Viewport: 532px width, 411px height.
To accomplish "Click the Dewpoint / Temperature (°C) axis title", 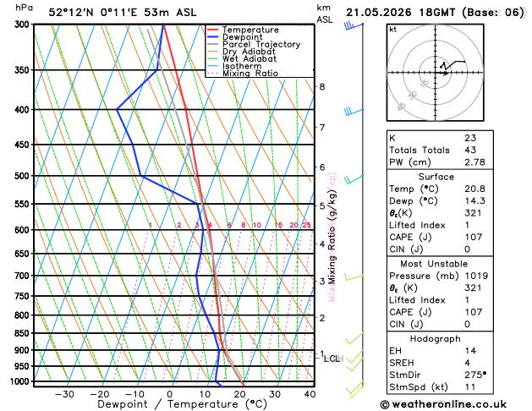I will click(x=182, y=404).
